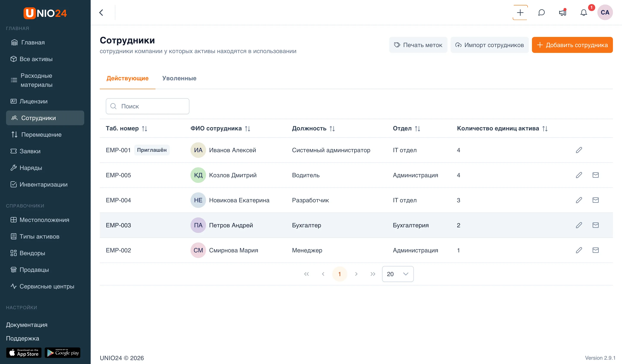622x364 pixels.
Task: Click the back arrow in header
Action: coord(101,13)
